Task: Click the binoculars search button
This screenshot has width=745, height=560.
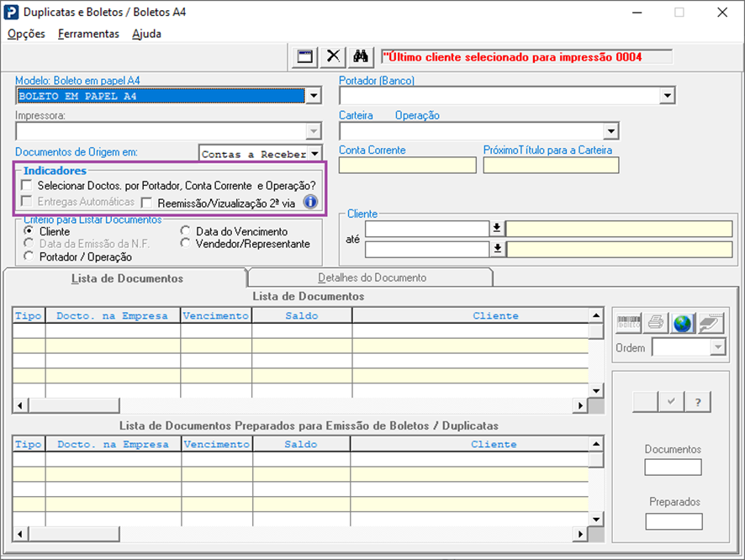Action: click(361, 57)
